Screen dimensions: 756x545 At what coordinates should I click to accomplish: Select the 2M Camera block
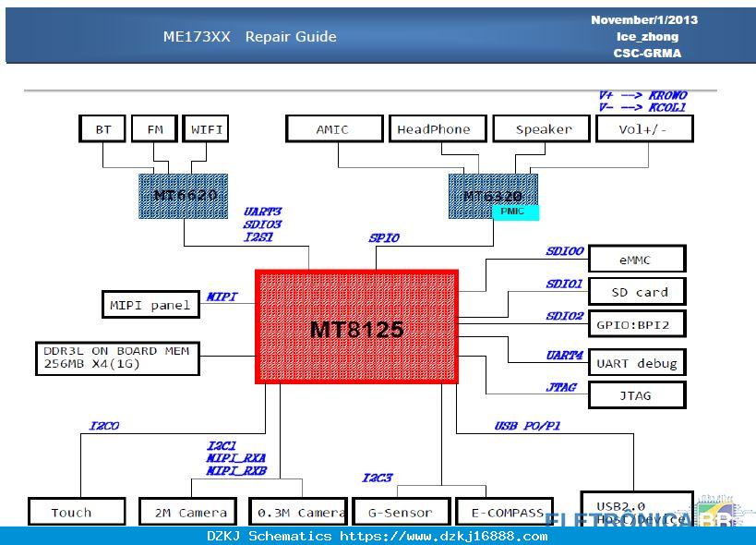[x=188, y=512]
